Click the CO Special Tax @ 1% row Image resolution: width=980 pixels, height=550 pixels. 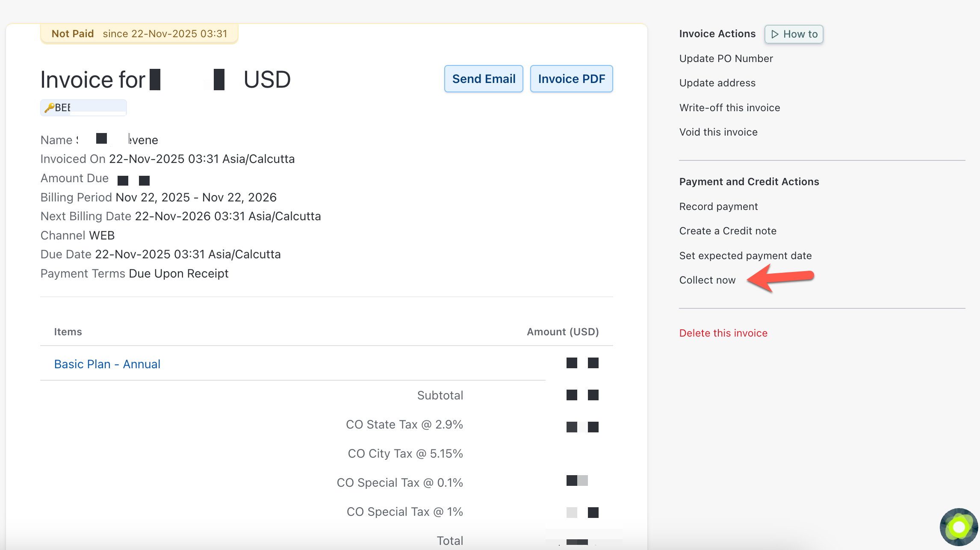coord(405,512)
